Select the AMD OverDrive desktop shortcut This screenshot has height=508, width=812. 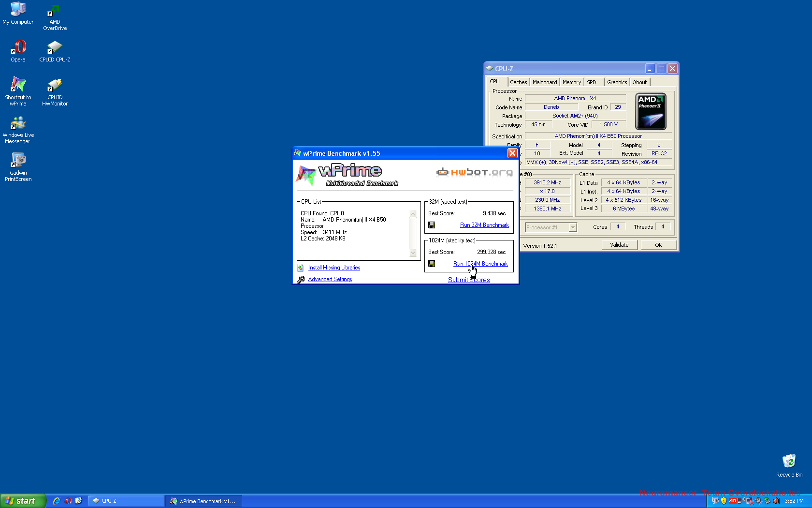tap(55, 17)
